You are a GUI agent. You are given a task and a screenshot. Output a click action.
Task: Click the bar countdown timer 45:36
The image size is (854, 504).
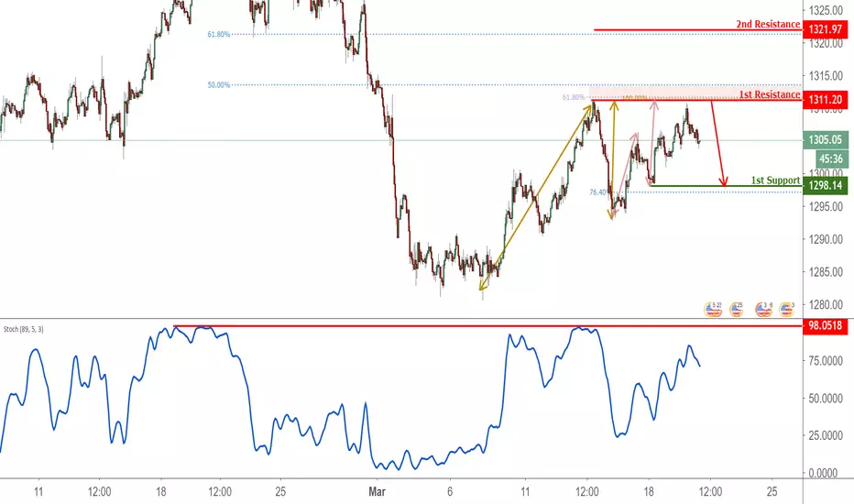(x=831, y=159)
